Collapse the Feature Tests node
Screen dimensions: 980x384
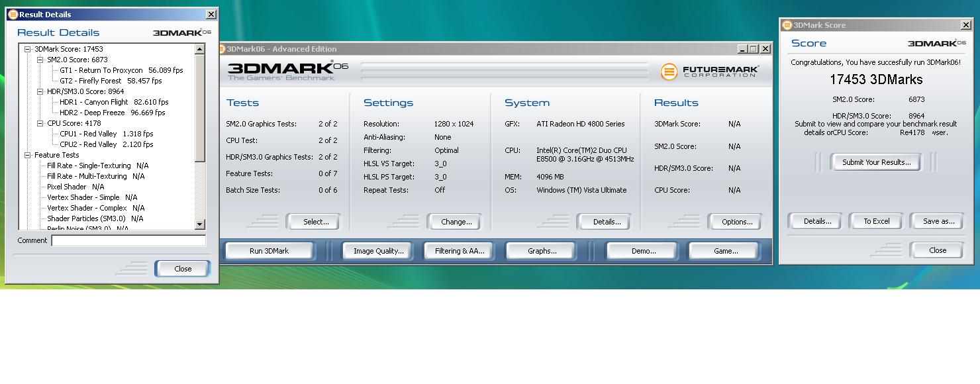[x=28, y=155]
